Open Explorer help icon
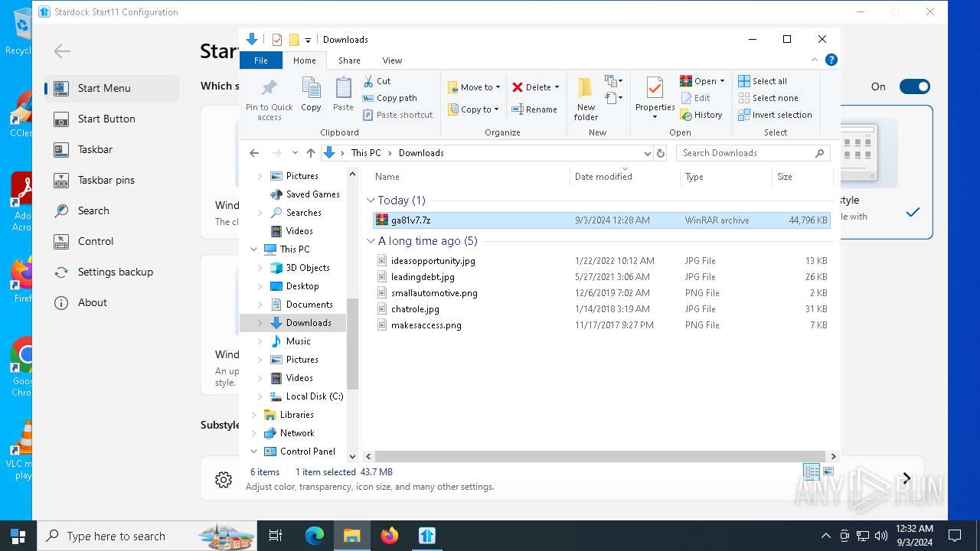 (x=831, y=60)
